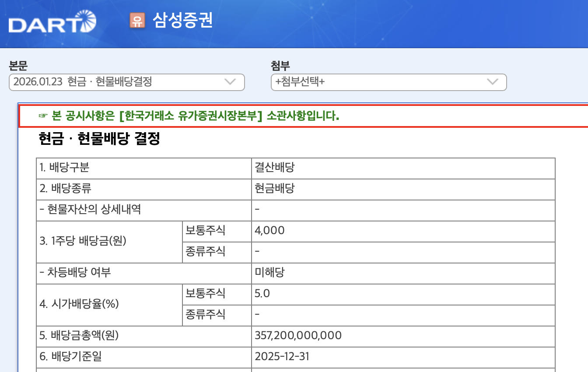The width and height of the screenshot is (588, 372).
Task: Click the 삼성증권 company name
Action: click(x=182, y=21)
